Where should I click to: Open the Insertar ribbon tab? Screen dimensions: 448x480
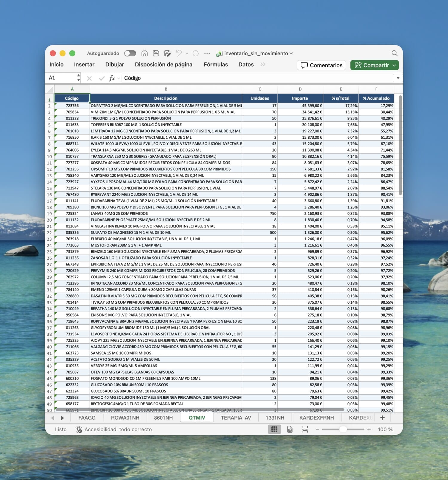(x=84, y=65)
